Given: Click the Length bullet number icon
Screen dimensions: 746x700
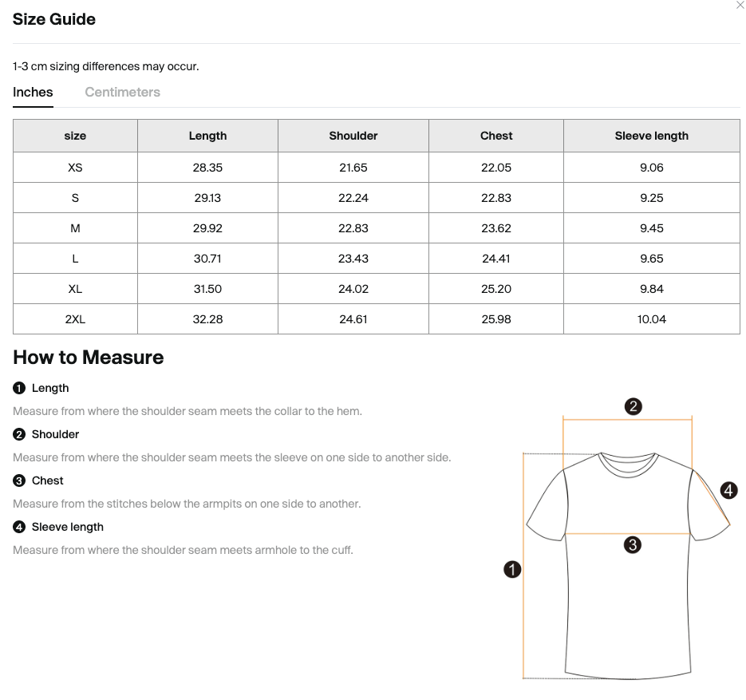Looking at the screenshot, I should click(19, 388).
